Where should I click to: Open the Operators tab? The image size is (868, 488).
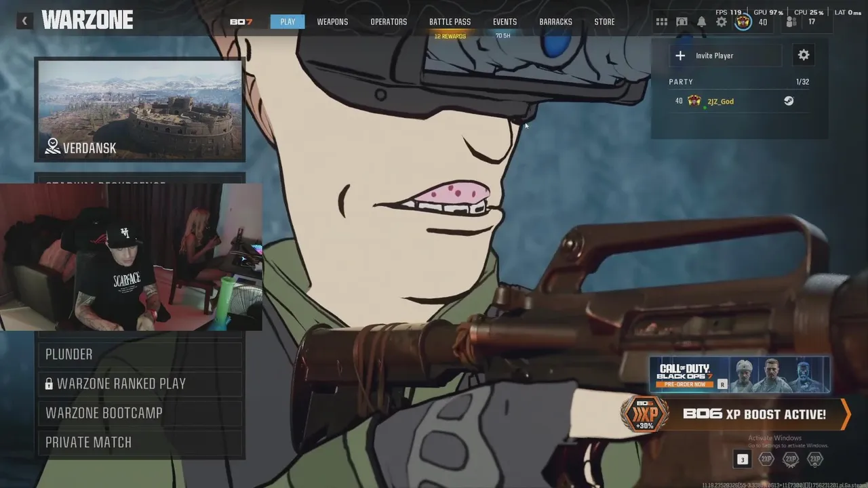(x=389, y=22)
